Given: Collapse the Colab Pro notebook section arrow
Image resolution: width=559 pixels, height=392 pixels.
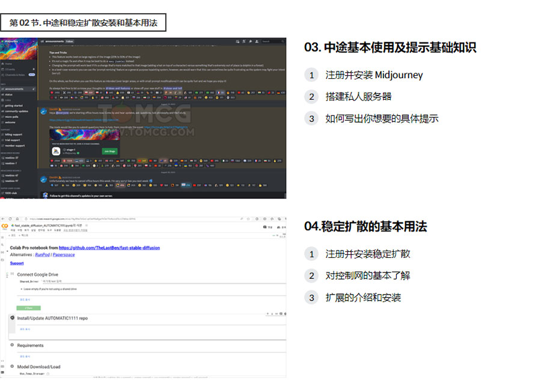Looking at the screenshot, I should (7, 251).
